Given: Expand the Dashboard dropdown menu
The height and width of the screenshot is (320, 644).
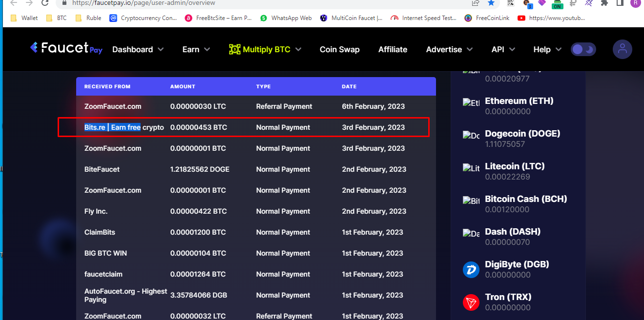Looking at the screenshot, I should (x=138, y=49).
